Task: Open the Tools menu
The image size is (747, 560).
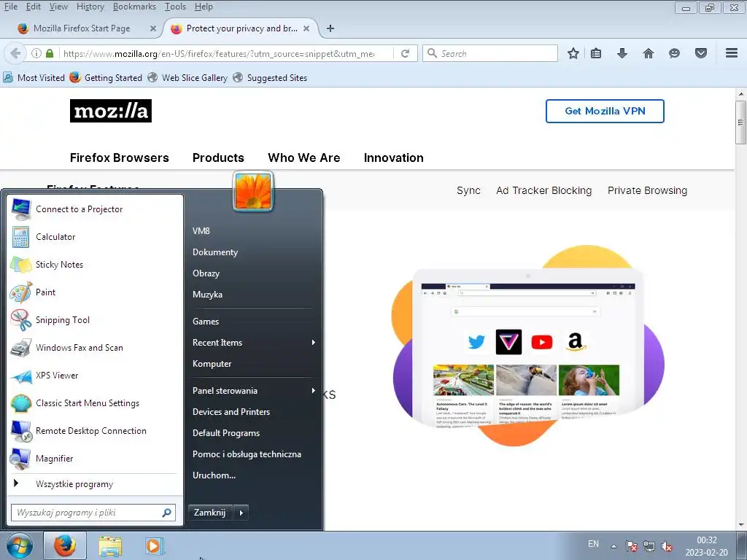Action: click(x=175, y=7)
